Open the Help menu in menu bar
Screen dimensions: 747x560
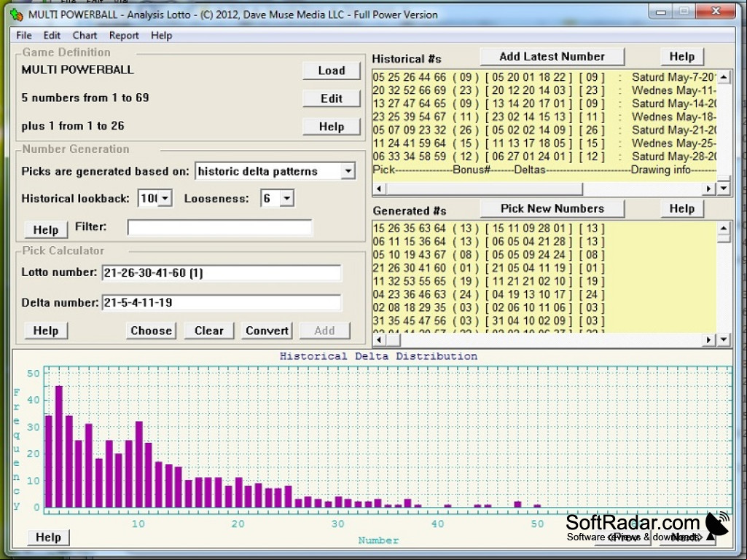pyautogui.click(x=162, y=35)
